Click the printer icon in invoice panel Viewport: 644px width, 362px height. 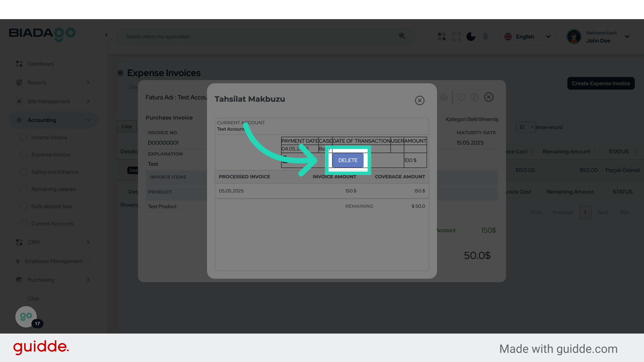[x=443, y=97]
